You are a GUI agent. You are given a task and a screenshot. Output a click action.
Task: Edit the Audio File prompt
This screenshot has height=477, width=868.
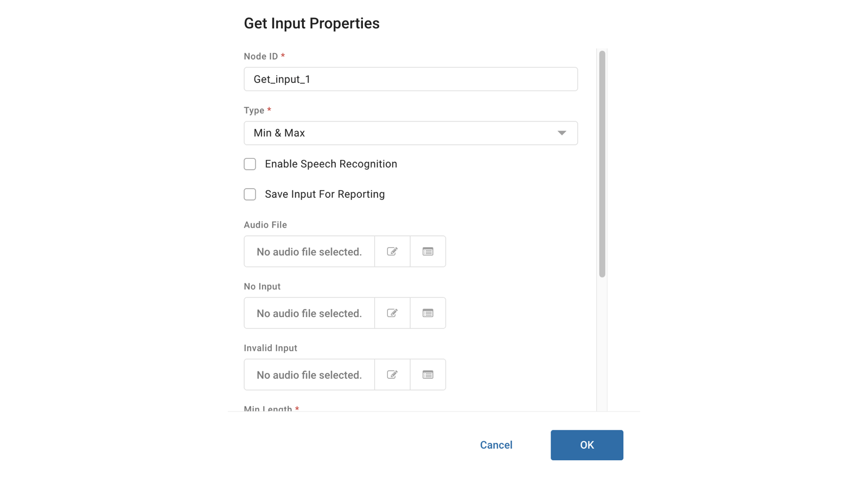coord(392,252)
